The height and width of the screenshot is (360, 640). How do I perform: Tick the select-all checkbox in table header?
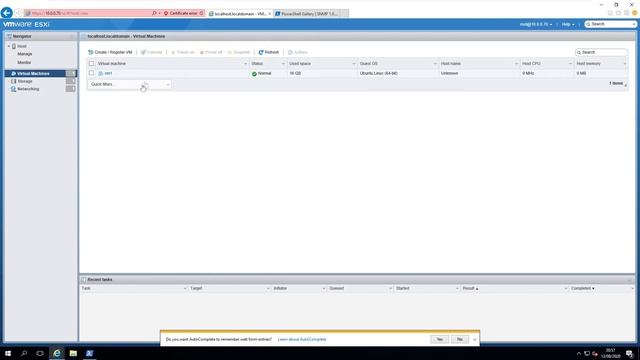(x=91, y=64)
